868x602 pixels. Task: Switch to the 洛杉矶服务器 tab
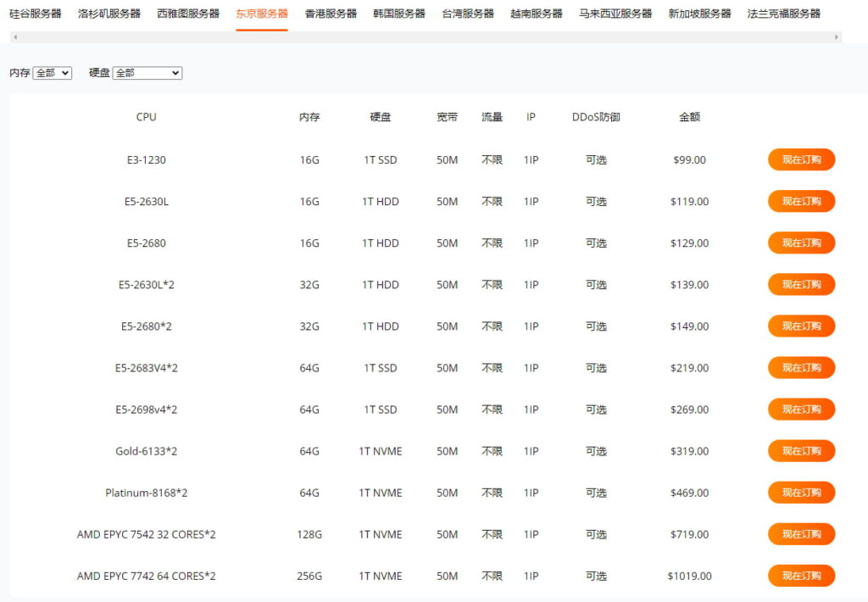(x=108, y=14)
